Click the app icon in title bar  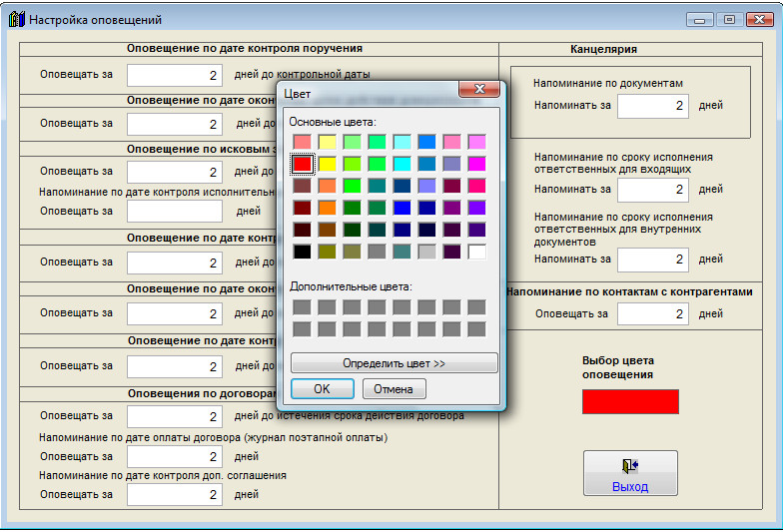point(16,20)
